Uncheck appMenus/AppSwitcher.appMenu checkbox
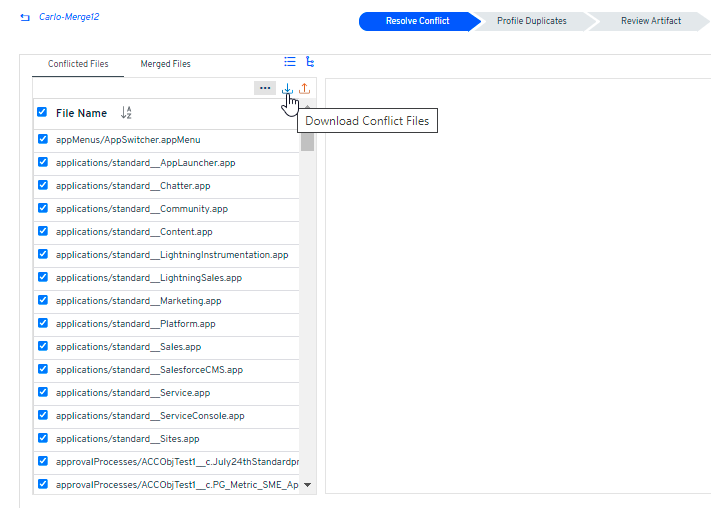Viewport: 711px width, 508px height. pos(42,139)
